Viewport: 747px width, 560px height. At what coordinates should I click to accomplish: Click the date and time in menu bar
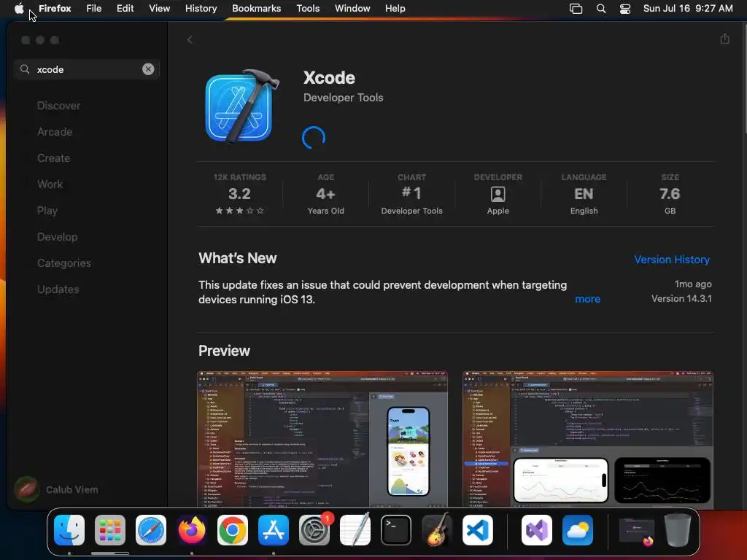[687, 9]
